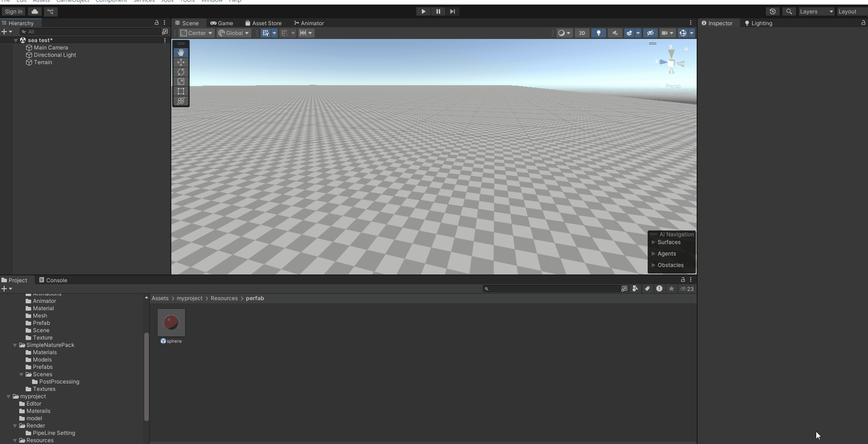This screenshot has height=444, width=868.
Task: Switch to the Animator tab
Action: (x=309, y=23)
